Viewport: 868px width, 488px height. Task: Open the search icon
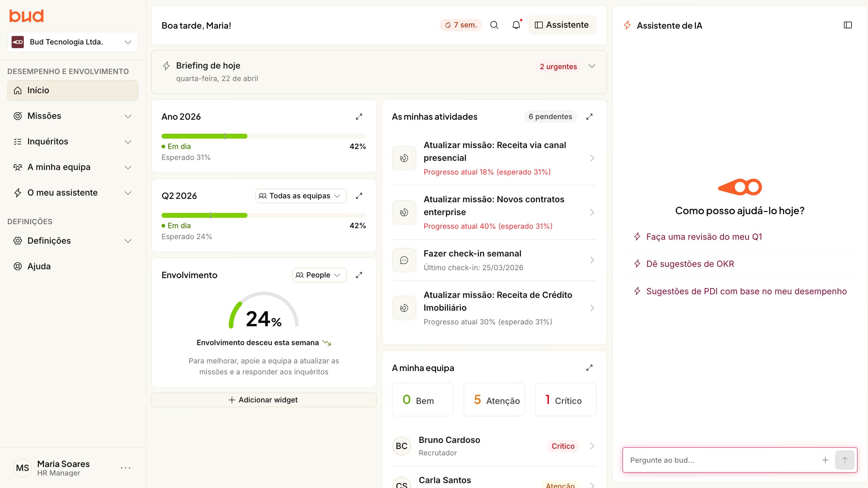[x=494, y=25]
